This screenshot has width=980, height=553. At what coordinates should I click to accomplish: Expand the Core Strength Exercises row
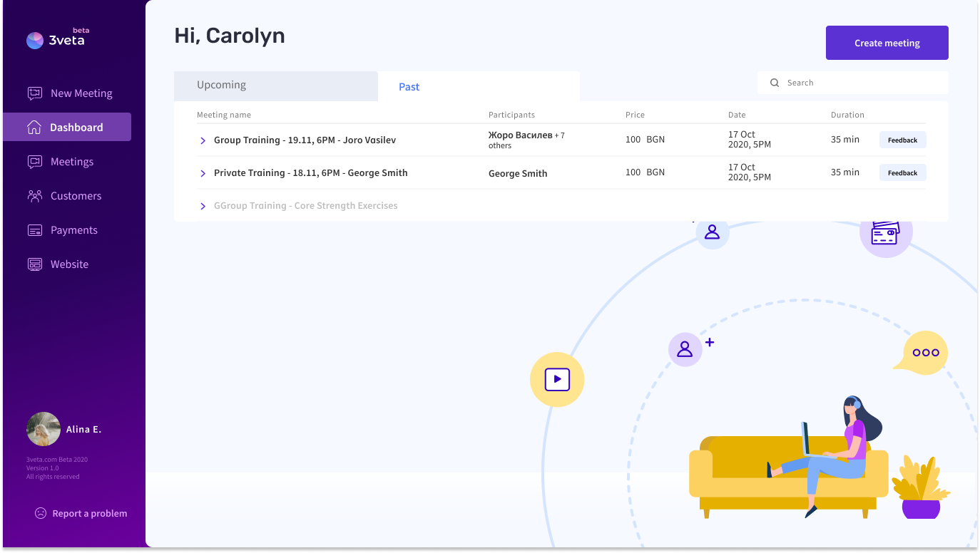[x=203, y=206]
